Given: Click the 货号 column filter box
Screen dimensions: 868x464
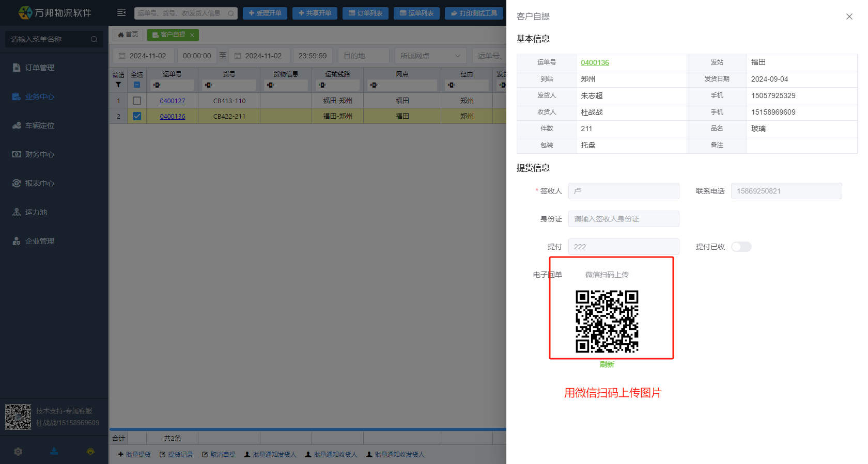Looking at the screenshot, I should pyautogui.click(x=229, y=85).
